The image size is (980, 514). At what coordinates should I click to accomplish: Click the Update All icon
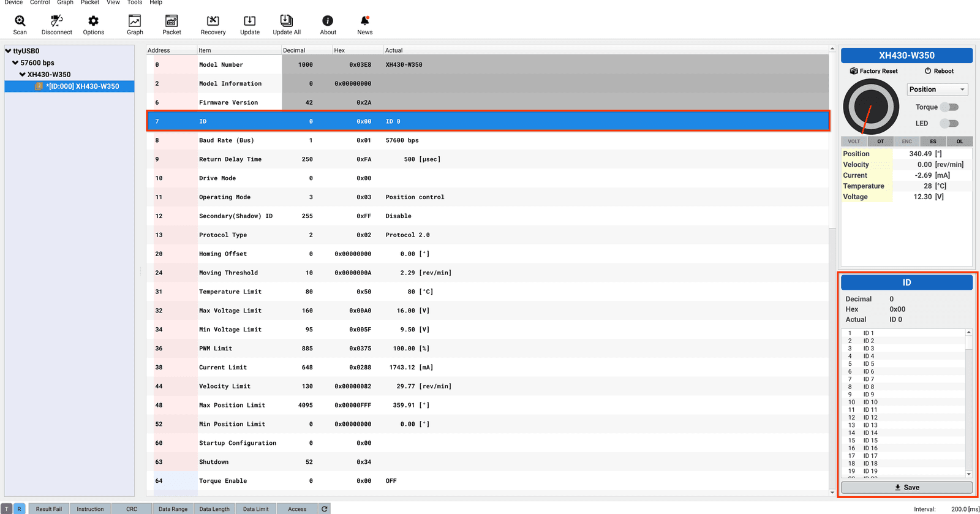pyautogui.click(x=287, y=25)
